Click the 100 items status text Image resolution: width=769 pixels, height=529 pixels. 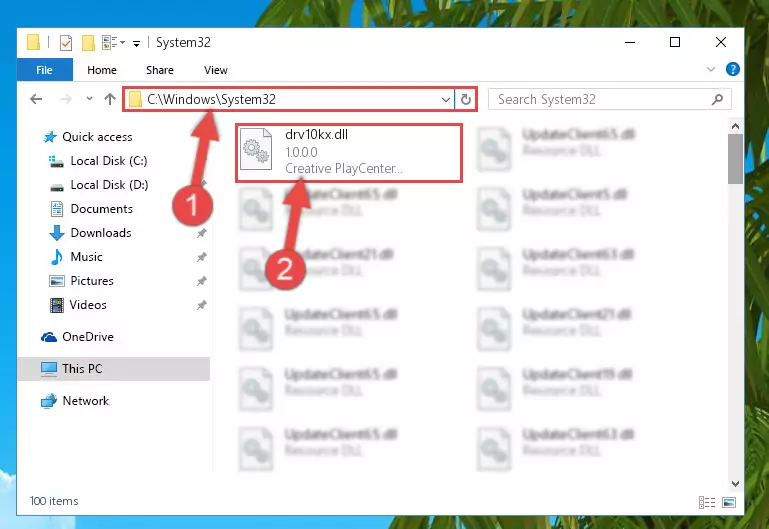coord(54,501)
